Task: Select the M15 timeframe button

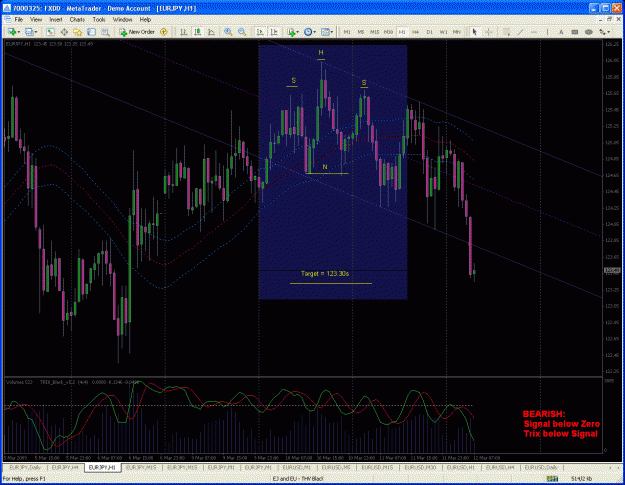Action: pyautogui.click(x=374, y=32)
